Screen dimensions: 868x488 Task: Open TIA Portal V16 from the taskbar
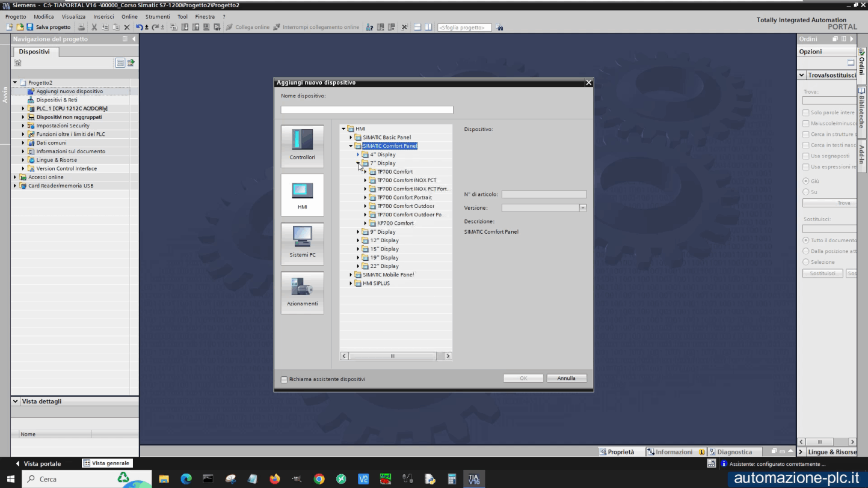coord(474,479)
